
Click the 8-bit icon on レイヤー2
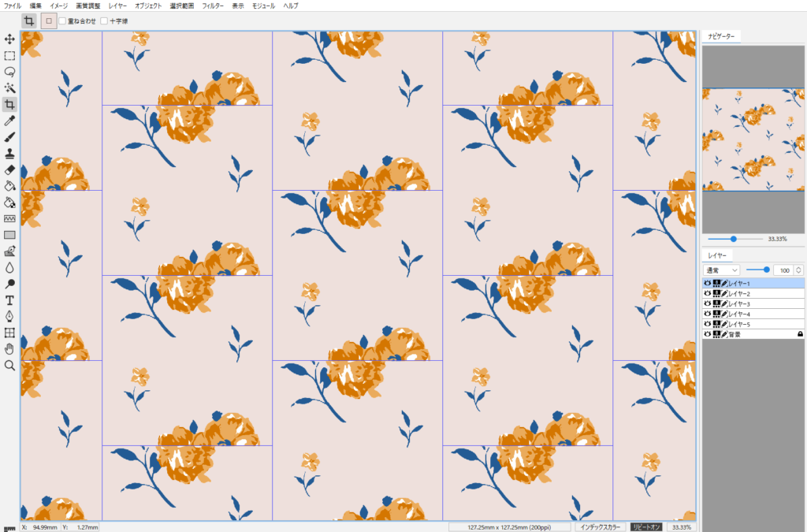click(x=716, y=294)
